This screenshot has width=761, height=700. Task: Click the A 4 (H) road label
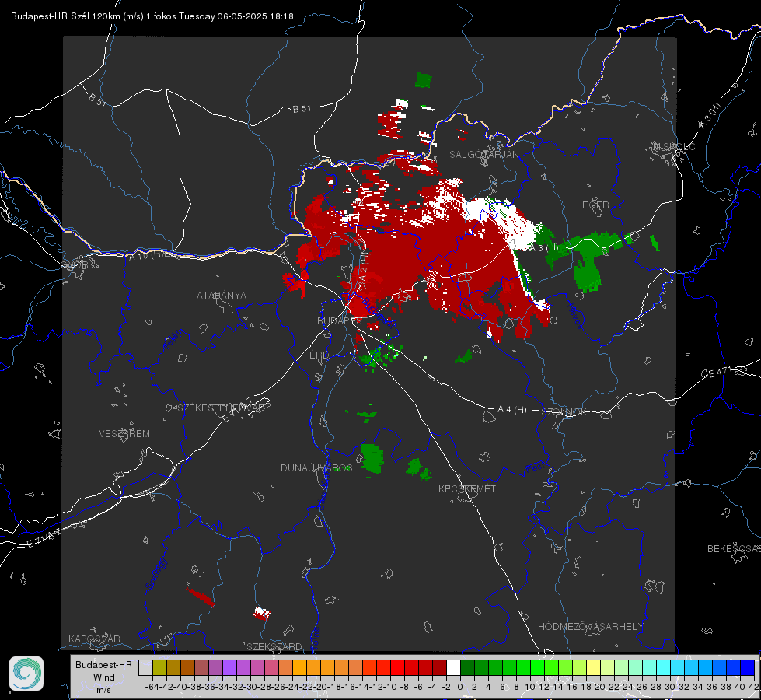coord(512,410)
